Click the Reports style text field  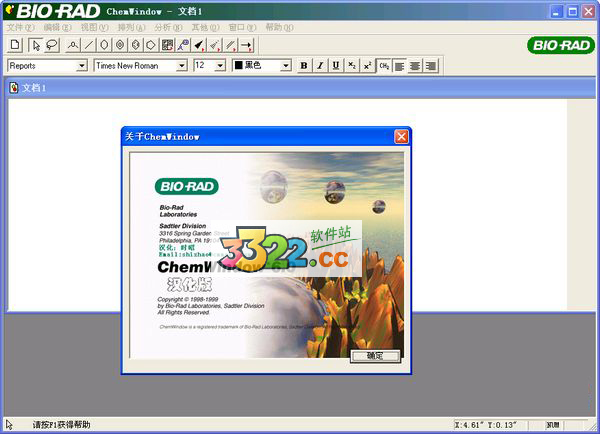pos(42,66)
